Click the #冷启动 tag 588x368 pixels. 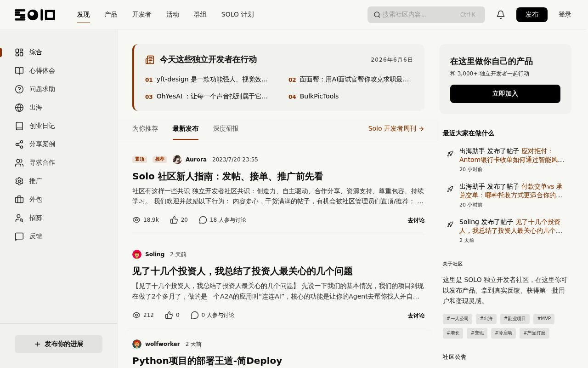pos(503,333)
